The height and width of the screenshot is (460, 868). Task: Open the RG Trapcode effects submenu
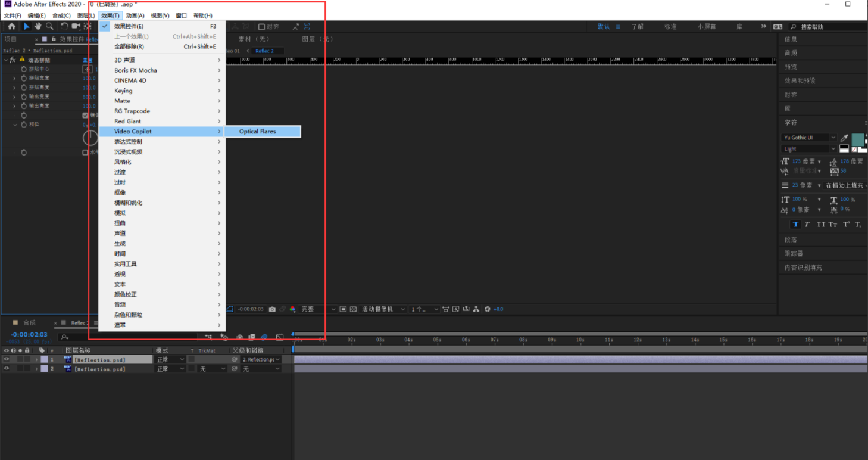click(x=161, y=111)
